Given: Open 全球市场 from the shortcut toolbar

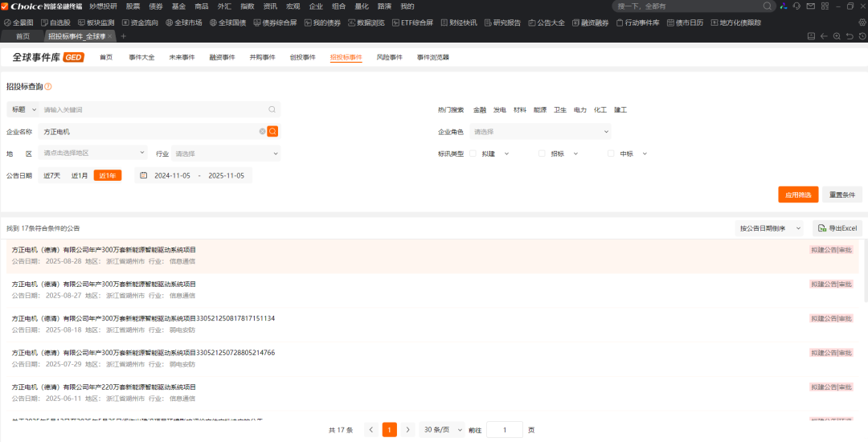Looking at the screenshot, I should click(183, 23).
